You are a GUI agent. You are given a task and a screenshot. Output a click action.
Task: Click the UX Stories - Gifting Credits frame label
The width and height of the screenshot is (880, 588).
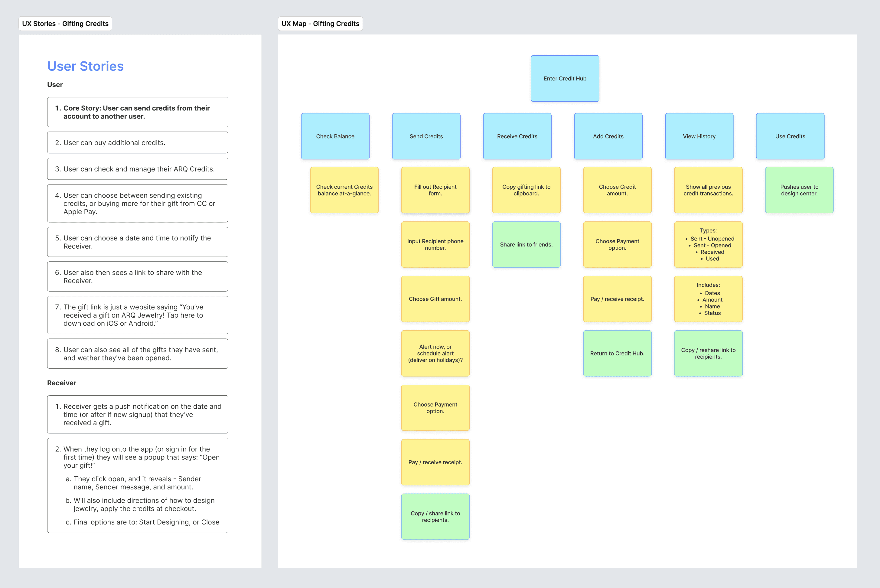point(65,24)
